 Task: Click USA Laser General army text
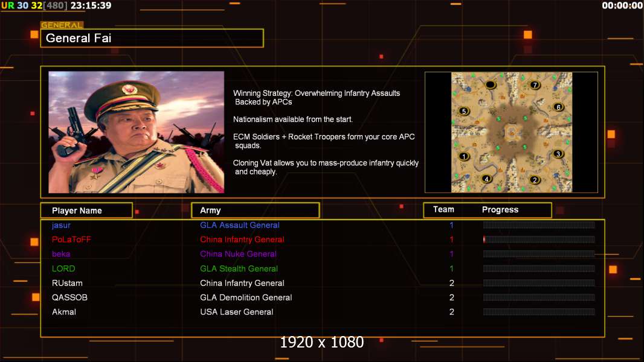[x=237, y=311]
